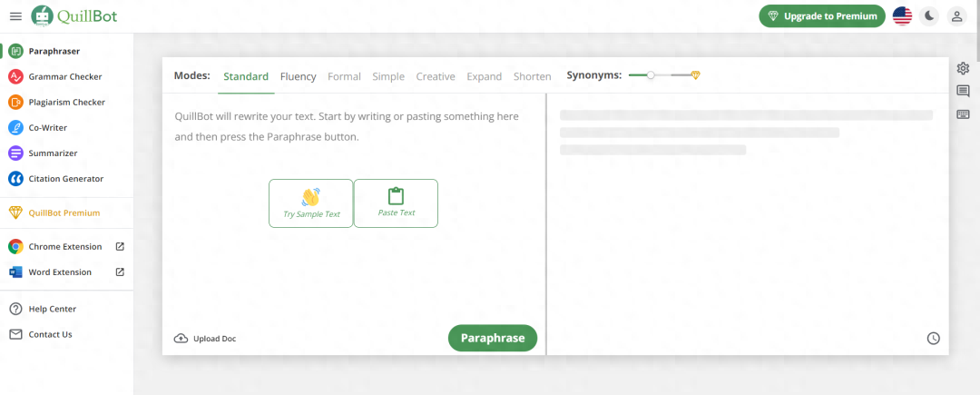
Task: Open the feedback comment icon
Action: 963,91
